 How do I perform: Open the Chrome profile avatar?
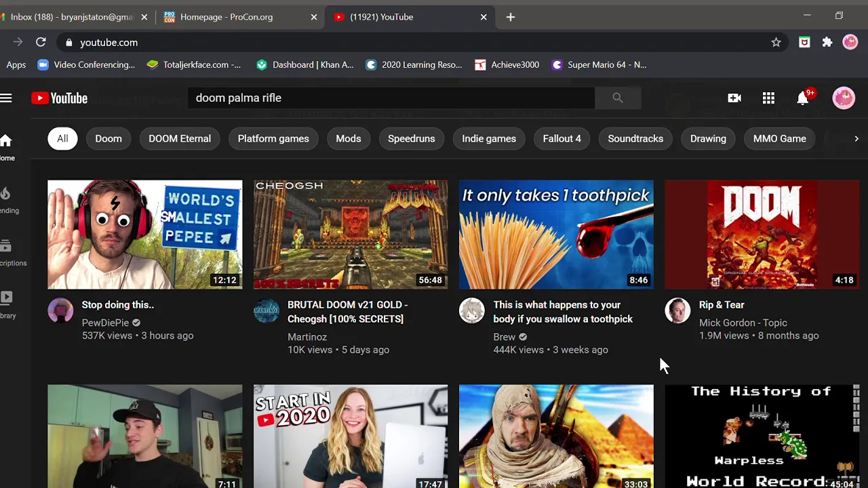tap(850, 42)
